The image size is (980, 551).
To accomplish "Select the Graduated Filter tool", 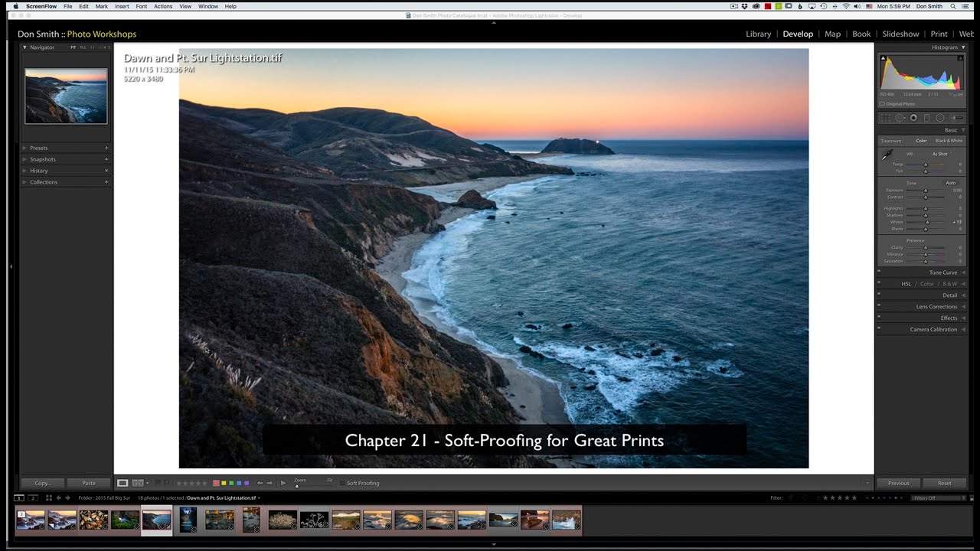I will coord(926,118).
